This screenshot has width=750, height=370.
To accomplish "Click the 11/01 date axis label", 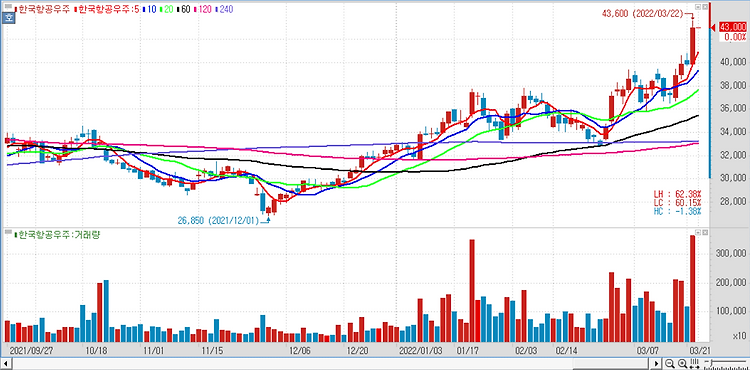I will pos(154,350).
